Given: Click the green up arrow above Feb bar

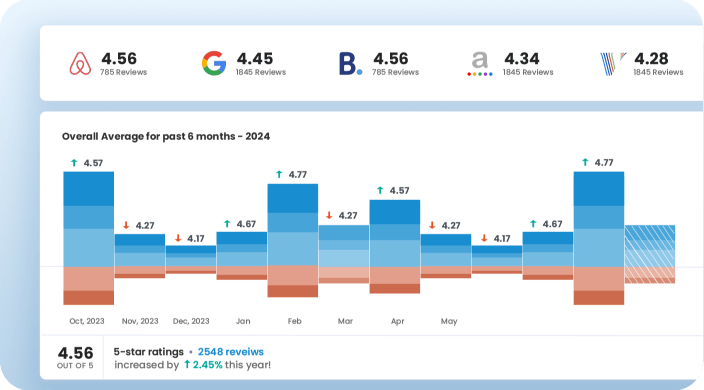Looking at the screenshot, I should tap(279, 174).
